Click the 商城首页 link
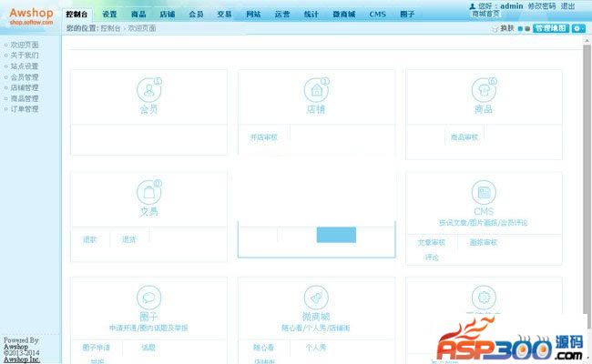Viewport: 592px width, 364px height. click(486, 14)
